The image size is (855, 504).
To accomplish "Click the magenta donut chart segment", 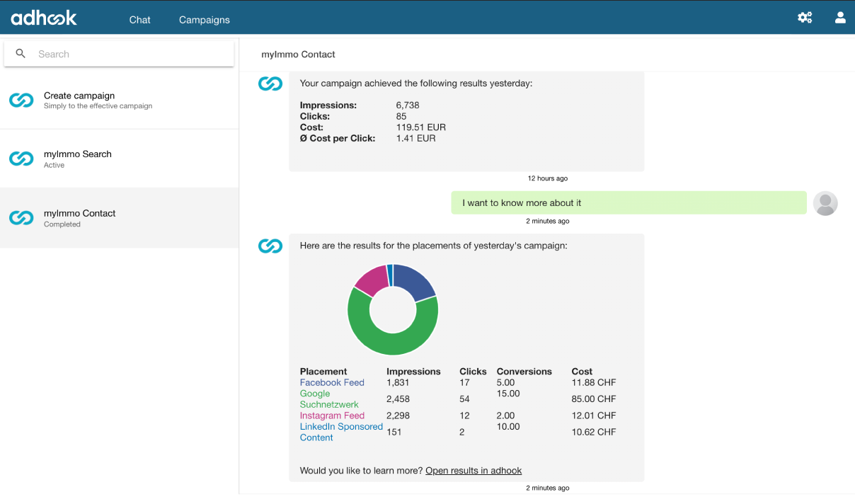I will 372,280.
